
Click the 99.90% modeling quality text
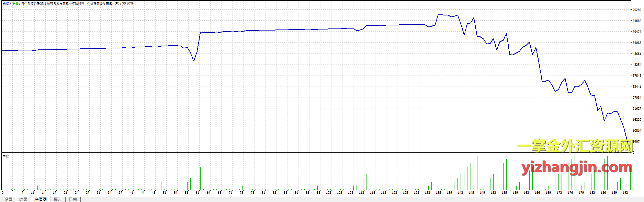point(128,3)
